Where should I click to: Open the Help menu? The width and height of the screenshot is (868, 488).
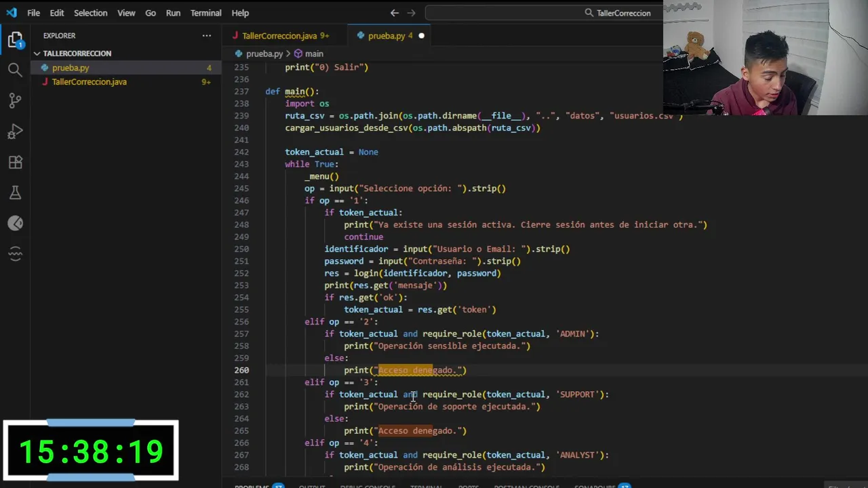click(x=240, y=13)
